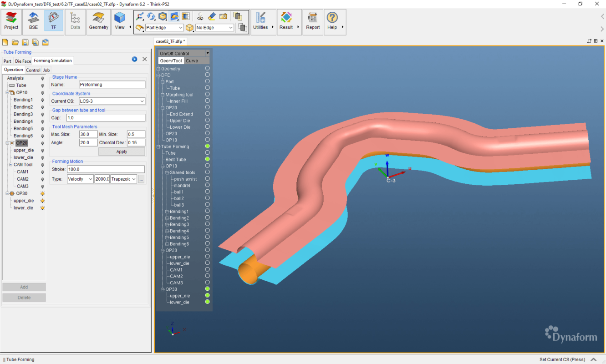
Task: Select the light source tool icon
Action: [200, 17]
